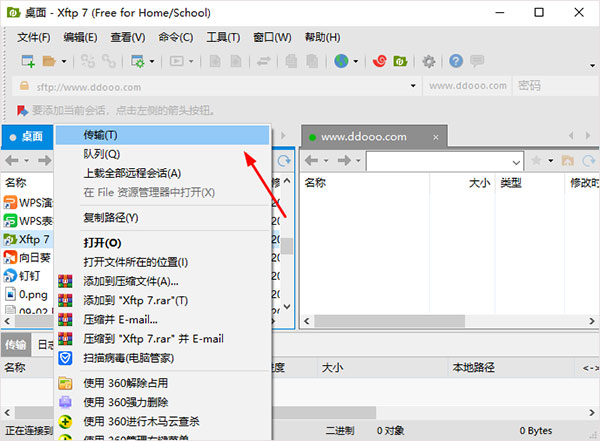Choose 复制路径(Y) context menu entry
This screenshot has height=441, width=600.
click(x=163, y=218)
